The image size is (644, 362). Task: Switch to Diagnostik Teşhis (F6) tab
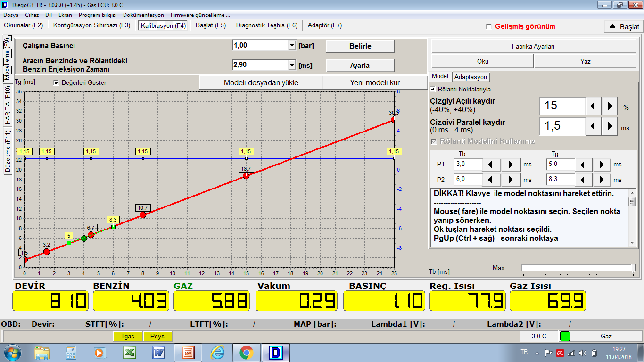pyautogui.click(x=267, y=25)
